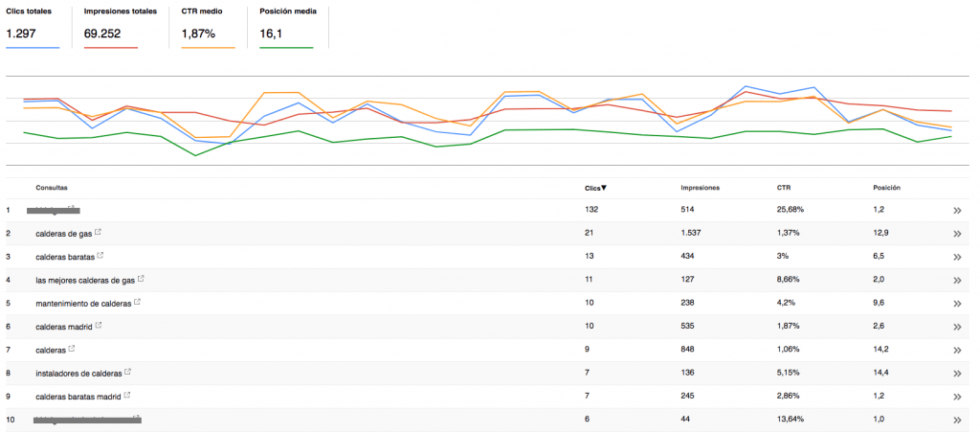Select the '8,66%' CTR value
The image size is (980, 433).
click(x=789, y=279)
